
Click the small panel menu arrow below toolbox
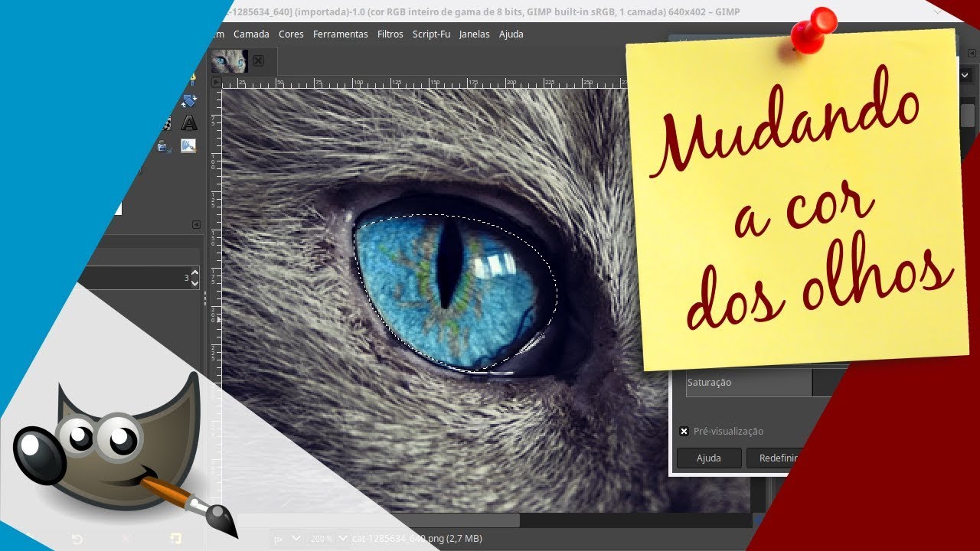(196, 224)
